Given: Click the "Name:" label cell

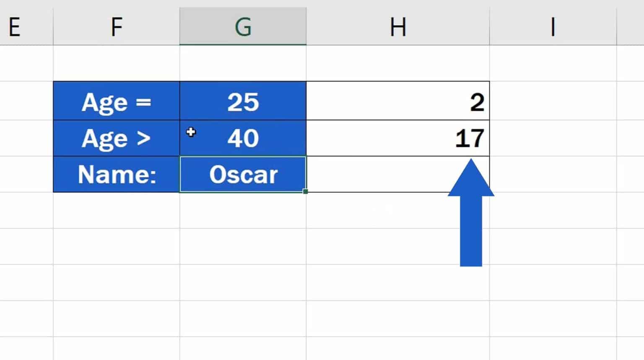Looking at the screenshot, I should 116,174.
